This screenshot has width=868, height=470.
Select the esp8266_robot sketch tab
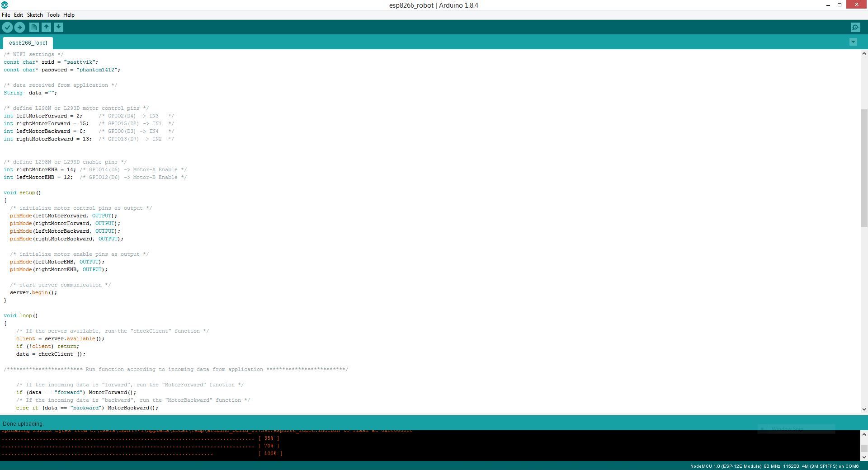pos(28,43)
